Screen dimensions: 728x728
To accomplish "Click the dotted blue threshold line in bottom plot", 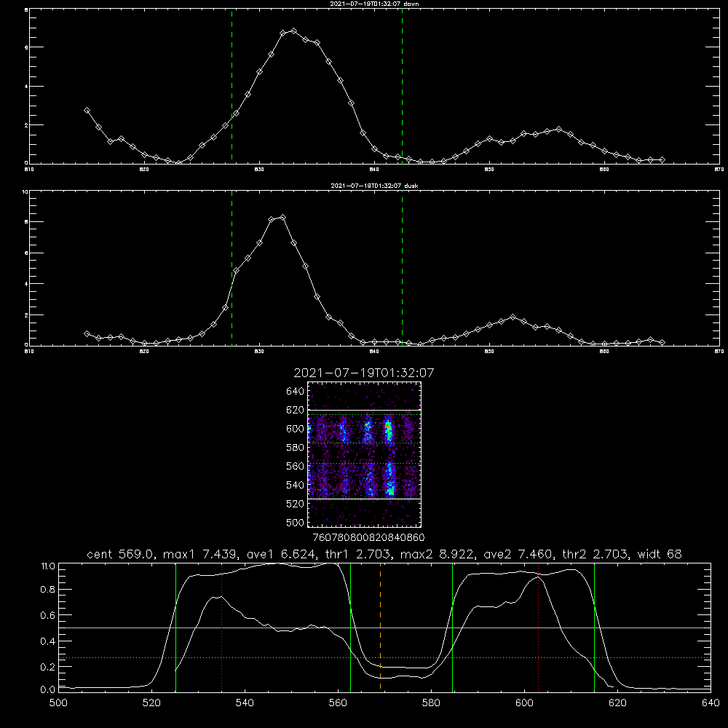I will click(384, 658).
